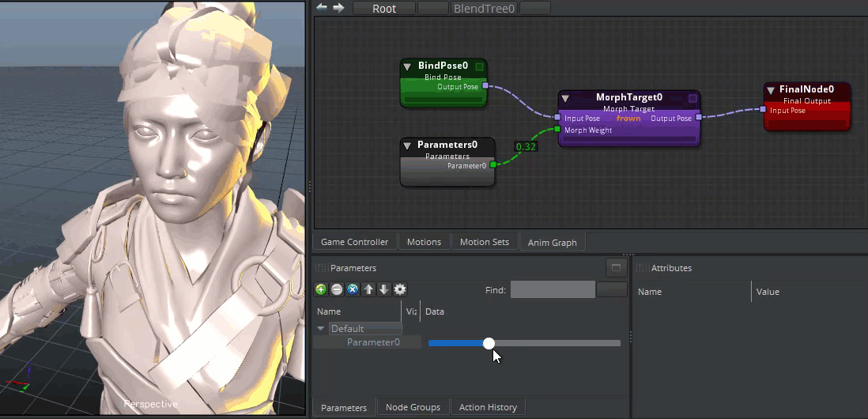
Task: Toggle visualize square on BindPose0 node
Action: click(479, 67)
